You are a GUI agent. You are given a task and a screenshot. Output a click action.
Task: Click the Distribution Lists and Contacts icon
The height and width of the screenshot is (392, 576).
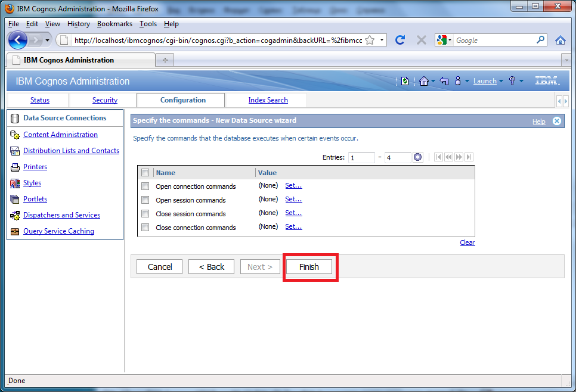[x=15, y=151]
